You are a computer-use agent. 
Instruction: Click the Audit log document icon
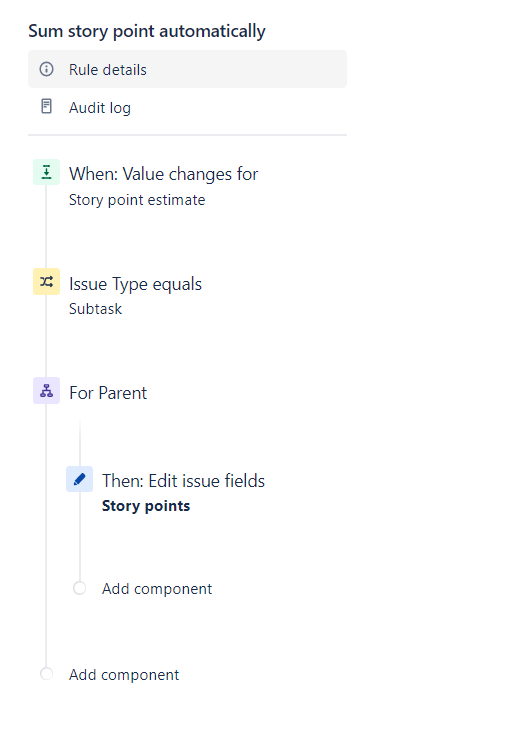tap(46, 106)
